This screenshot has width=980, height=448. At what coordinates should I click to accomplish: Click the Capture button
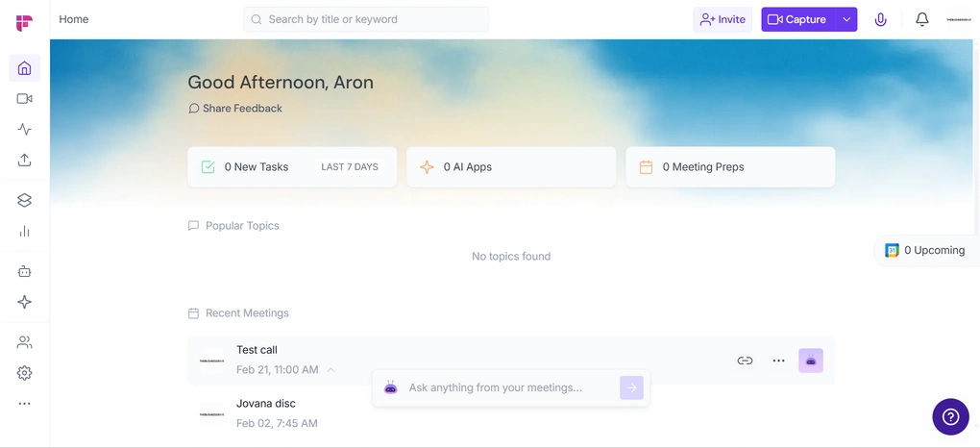point(798,19)
